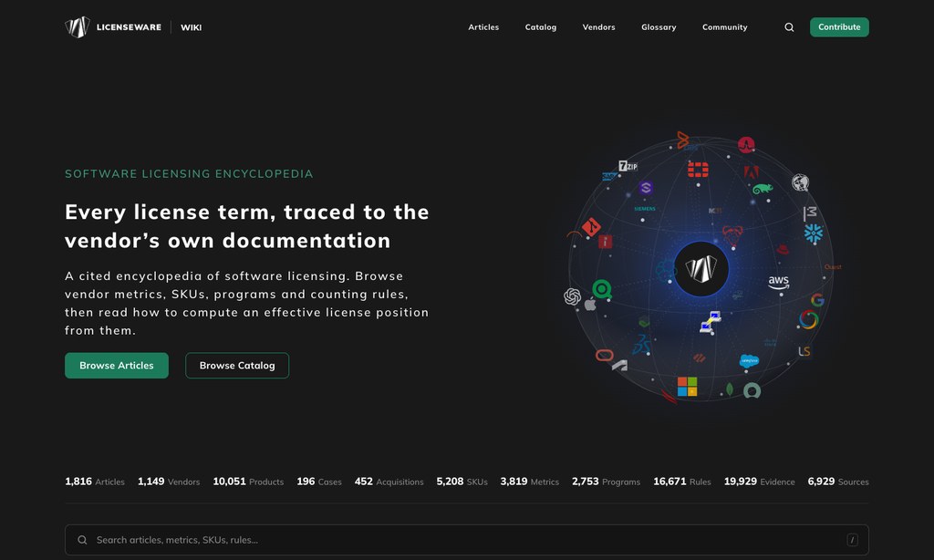Viewport: 934px width, 560px height.
Task: Click the Quest logo on the globe
Action: [833, 267]
